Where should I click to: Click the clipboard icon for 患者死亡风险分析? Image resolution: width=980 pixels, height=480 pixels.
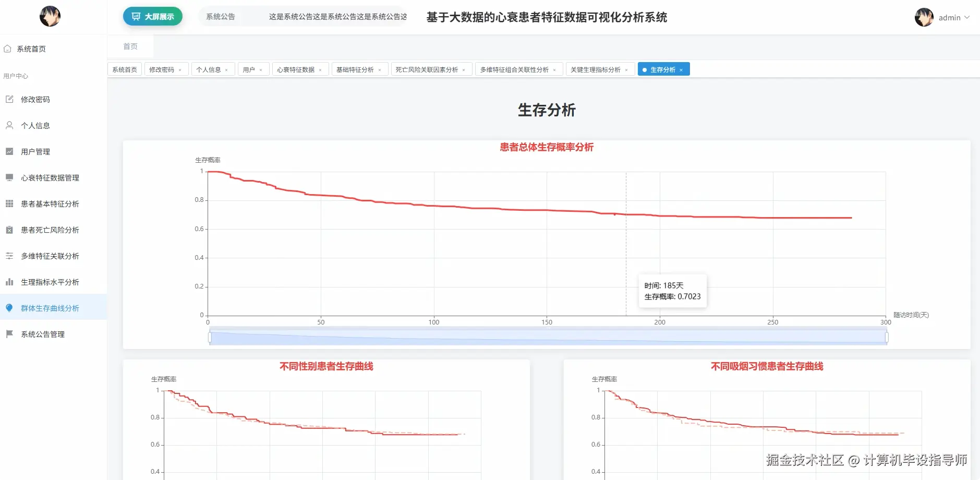9,230
